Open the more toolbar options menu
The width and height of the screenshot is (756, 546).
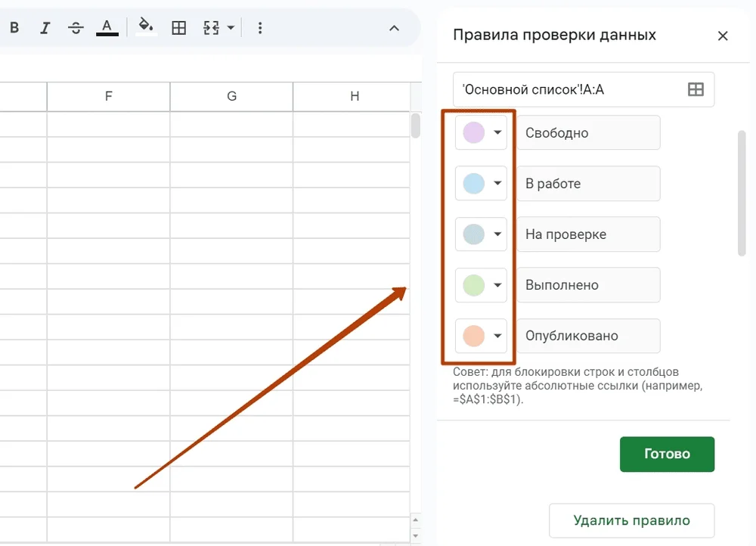pyautogui.click(x=259, y=27)
